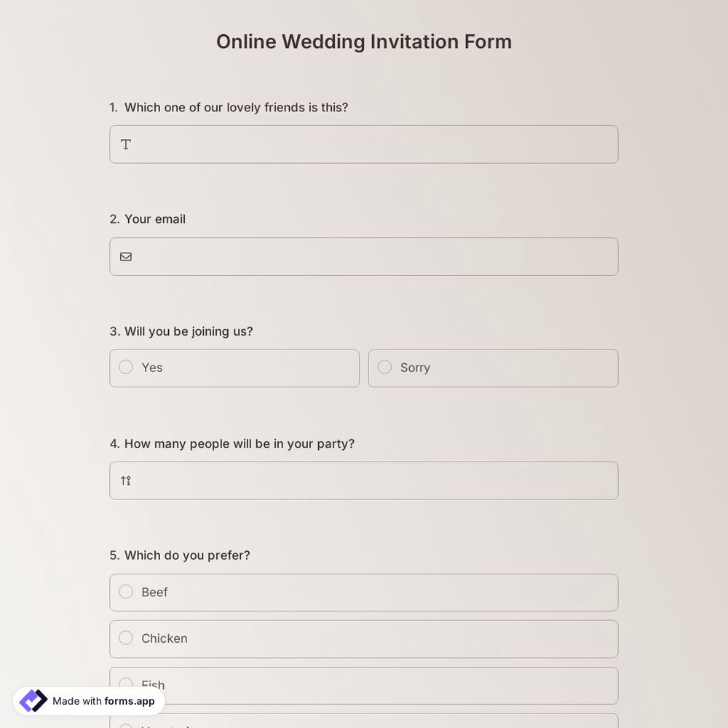728x728 pixels.
Task: Click the name answer input field
Action: click(x=364, y=144)
